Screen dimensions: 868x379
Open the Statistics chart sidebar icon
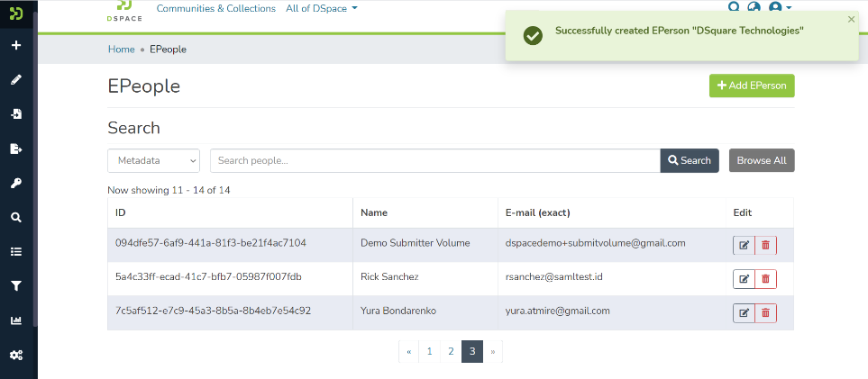tap(15, 320)
